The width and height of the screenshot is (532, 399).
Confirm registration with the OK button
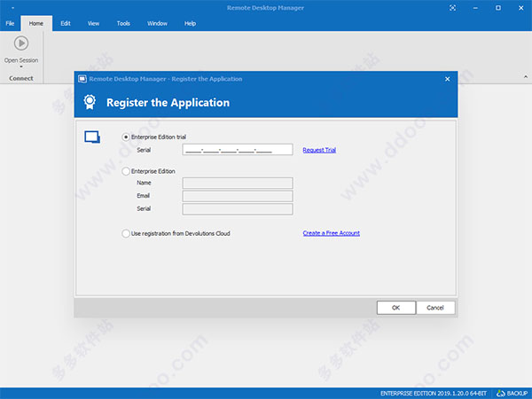[396, 308]
